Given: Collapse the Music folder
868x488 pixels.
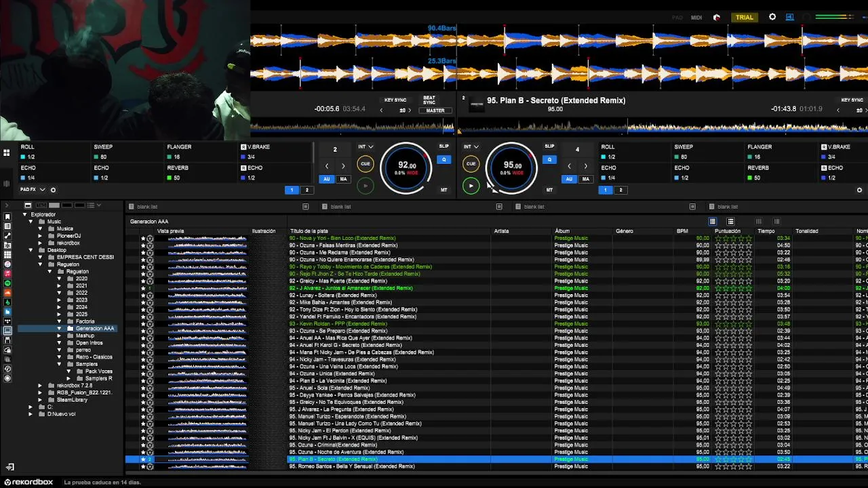Looking at the screenshot, I should pyautogui.click(x=31, y=222).
